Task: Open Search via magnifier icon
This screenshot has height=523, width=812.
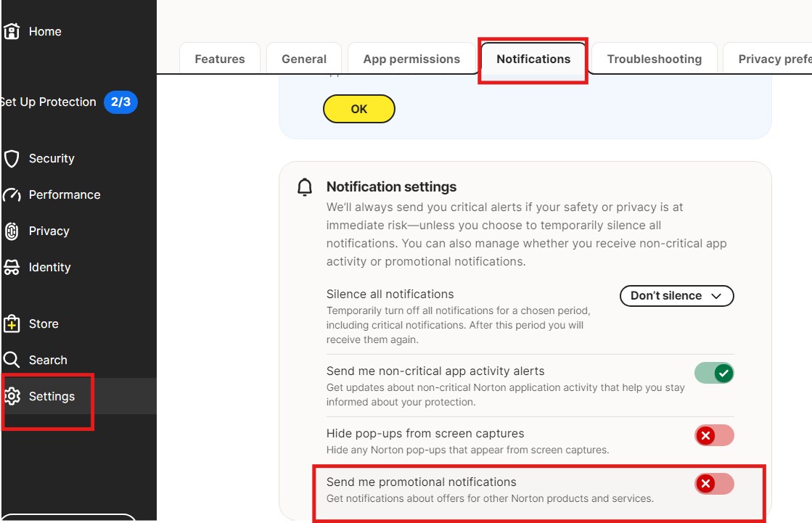Action: tap(12, 361)
